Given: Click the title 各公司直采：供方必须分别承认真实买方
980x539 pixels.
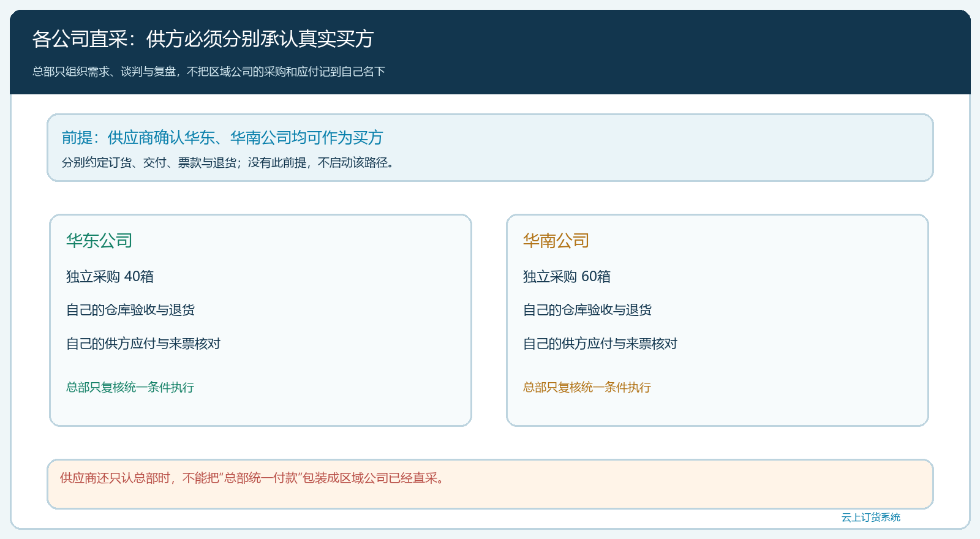Looking at the screenshot, I should point(203,39).
